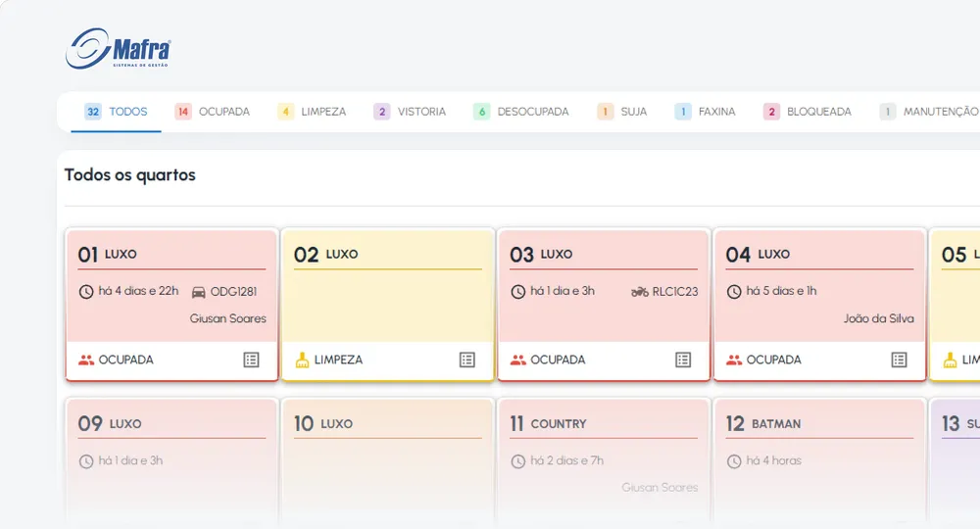Open details list icon on room 01
The image size is (980, 529).
(251, 360)
